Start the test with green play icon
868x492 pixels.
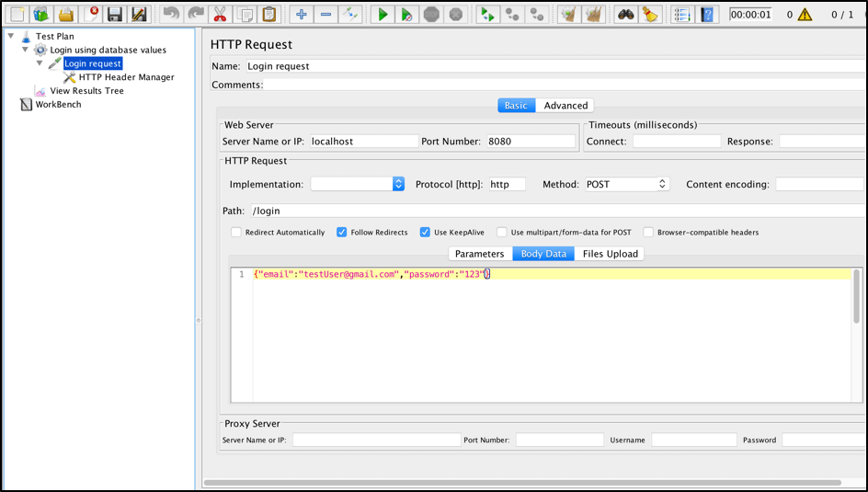(x=383, y=14)
